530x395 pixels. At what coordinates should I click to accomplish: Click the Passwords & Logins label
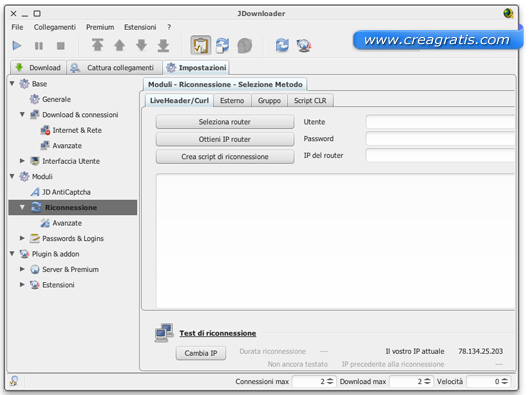73,239
